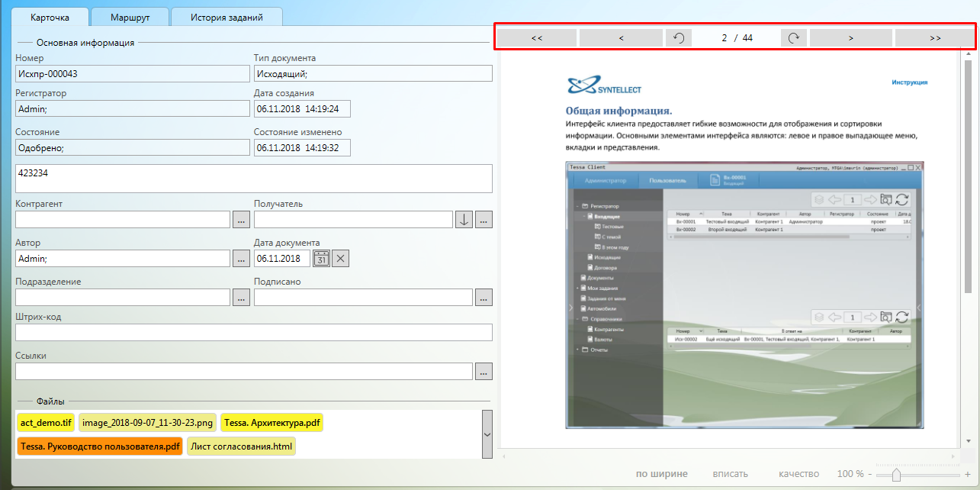Open the История заданий tab
This screenshot has height=490, width=980.
click(227, 16)
